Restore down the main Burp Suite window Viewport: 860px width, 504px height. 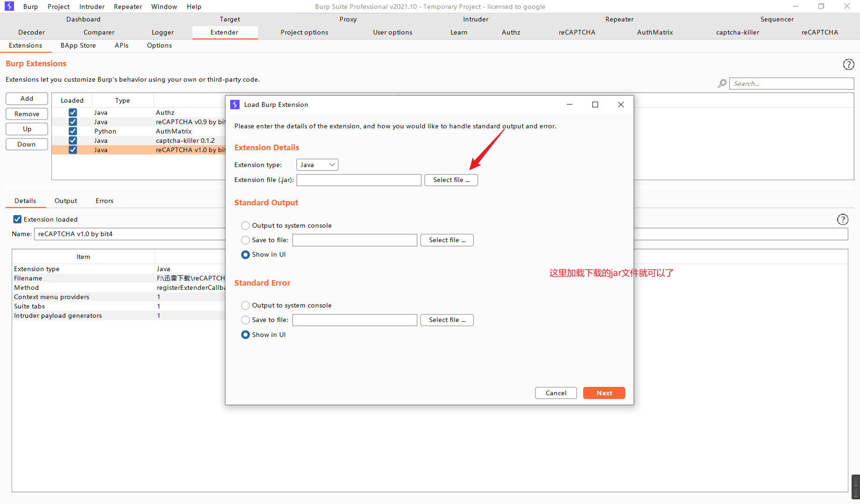click(x=821, y=6)
